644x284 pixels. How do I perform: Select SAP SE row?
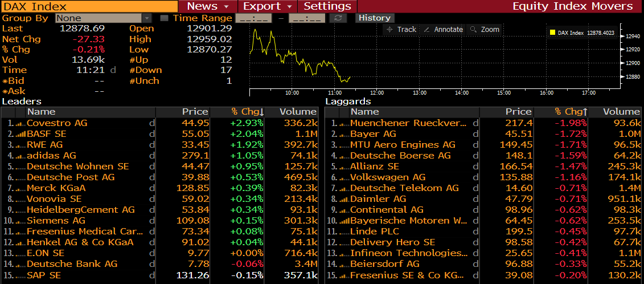click(x=159, y=275)
